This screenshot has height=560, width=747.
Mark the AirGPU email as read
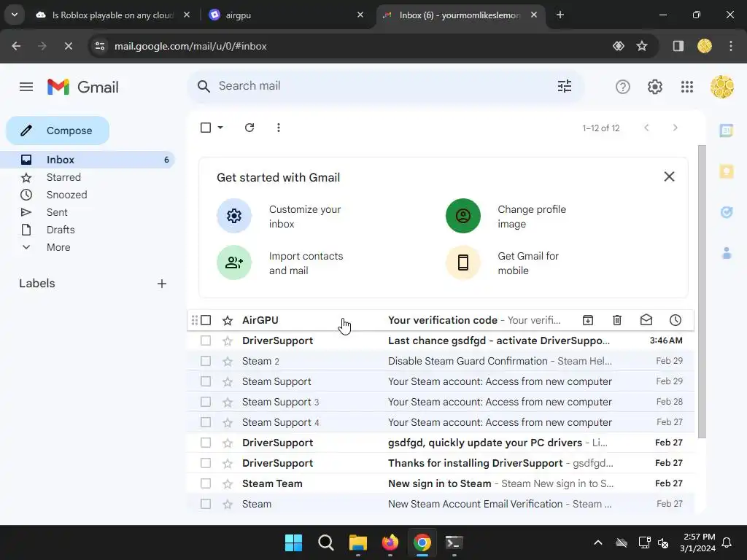646,320
